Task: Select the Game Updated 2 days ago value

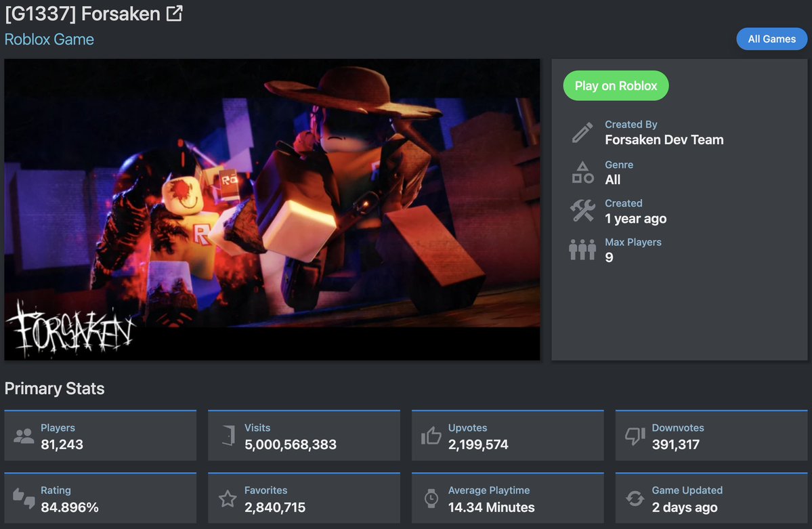Action: click(x=685, y=507)
